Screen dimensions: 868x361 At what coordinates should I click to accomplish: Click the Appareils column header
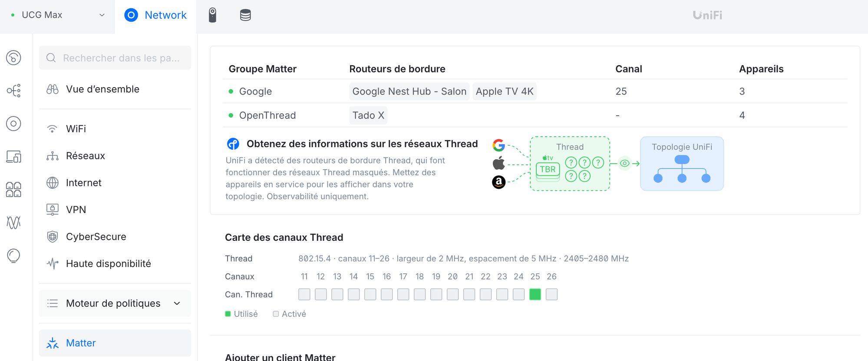[x=761, y=69]
